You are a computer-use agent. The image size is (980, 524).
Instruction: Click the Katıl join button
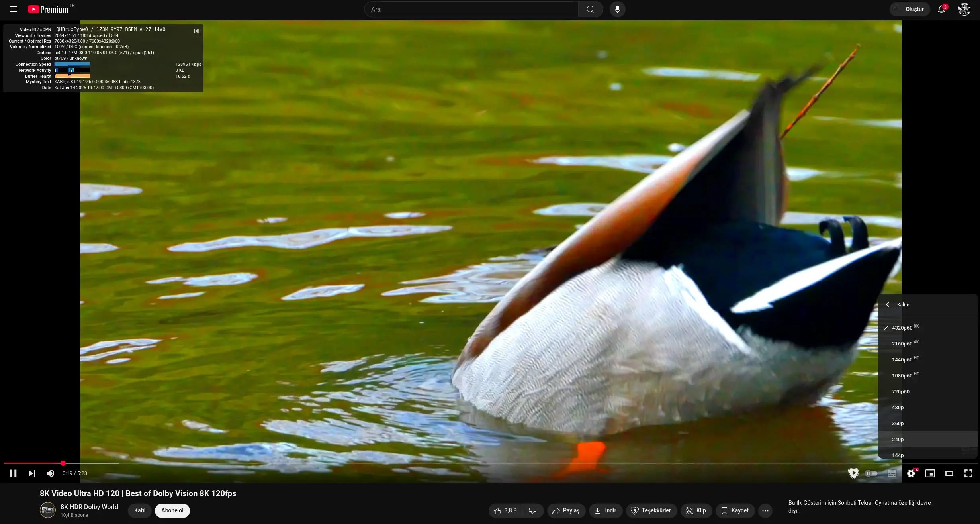(x=140, y=510)
